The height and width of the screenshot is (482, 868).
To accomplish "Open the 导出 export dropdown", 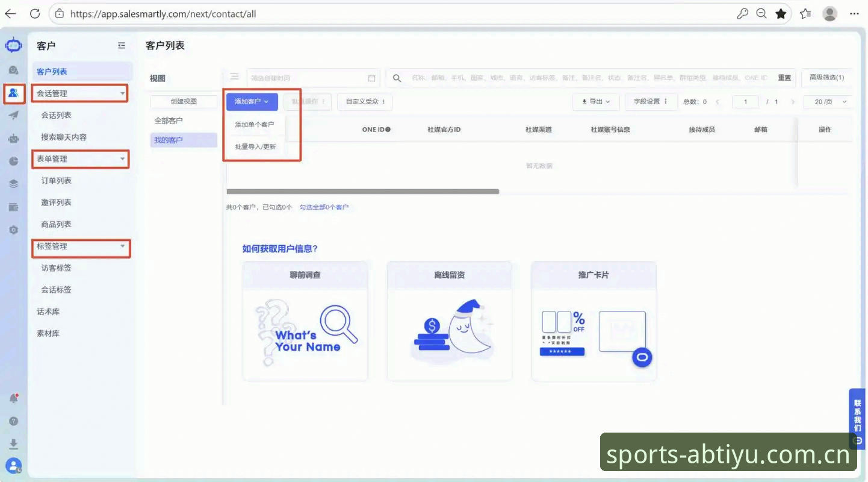I will point(596,102).
